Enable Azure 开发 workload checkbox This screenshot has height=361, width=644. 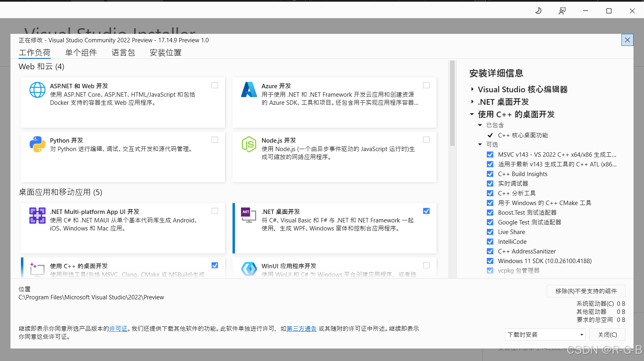[x=426, y=85]
